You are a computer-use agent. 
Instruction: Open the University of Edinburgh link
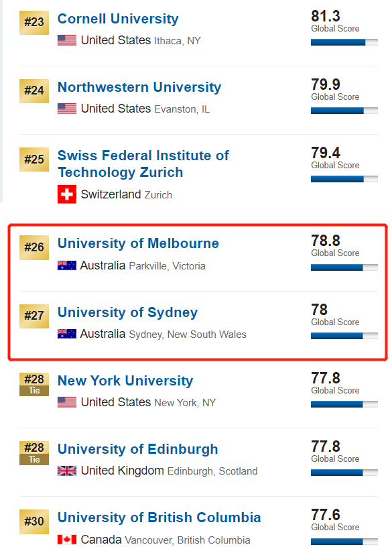pos(137,449)
